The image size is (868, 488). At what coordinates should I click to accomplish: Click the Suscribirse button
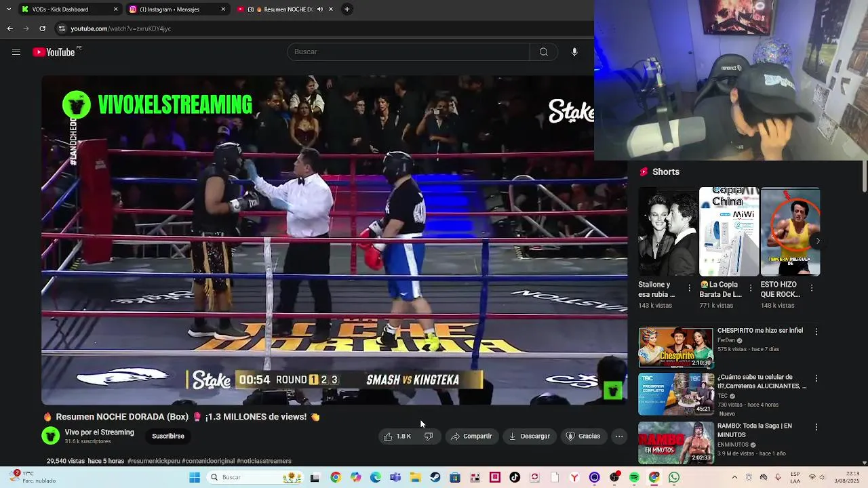[x=168, y=436]
